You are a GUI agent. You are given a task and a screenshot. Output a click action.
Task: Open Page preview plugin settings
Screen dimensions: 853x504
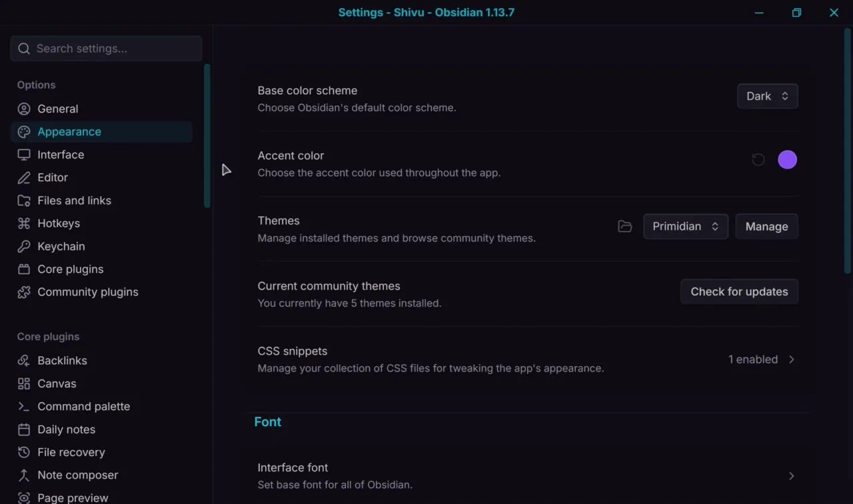pyautogui.click(x=101, y=497)
